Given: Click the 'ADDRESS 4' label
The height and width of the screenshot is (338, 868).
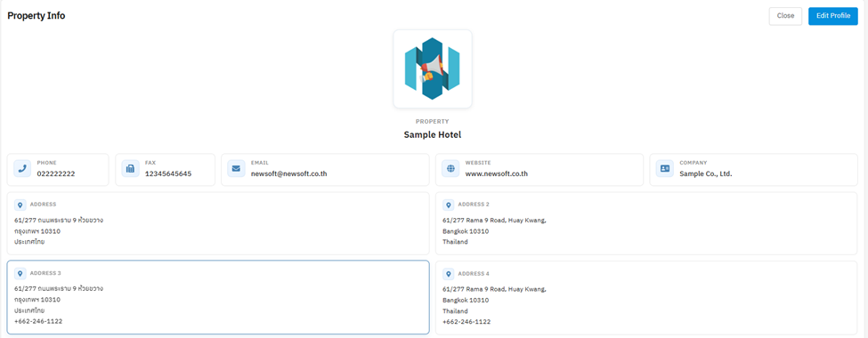Looking at the screenshot, I should [x=474, y=273].
